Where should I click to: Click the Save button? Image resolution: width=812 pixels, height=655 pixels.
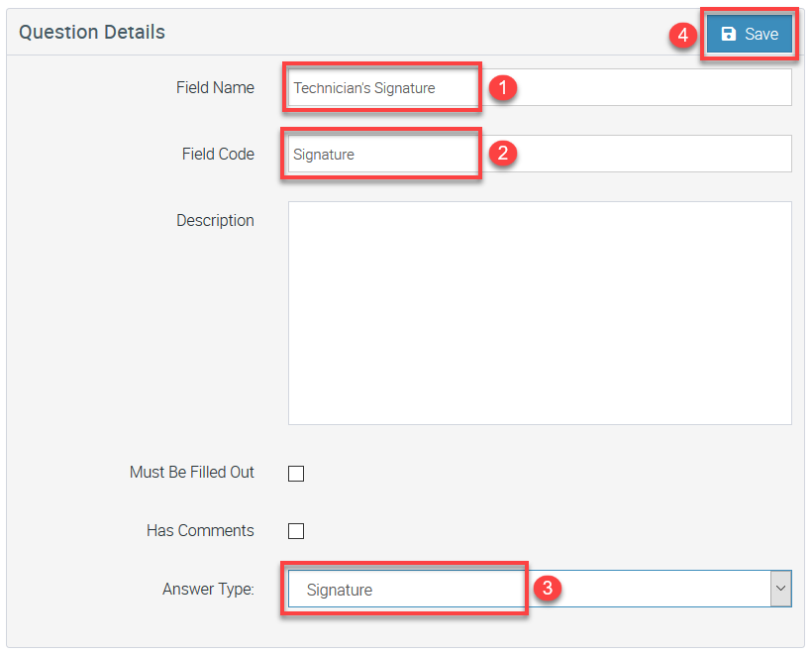[x=750, y=34]
